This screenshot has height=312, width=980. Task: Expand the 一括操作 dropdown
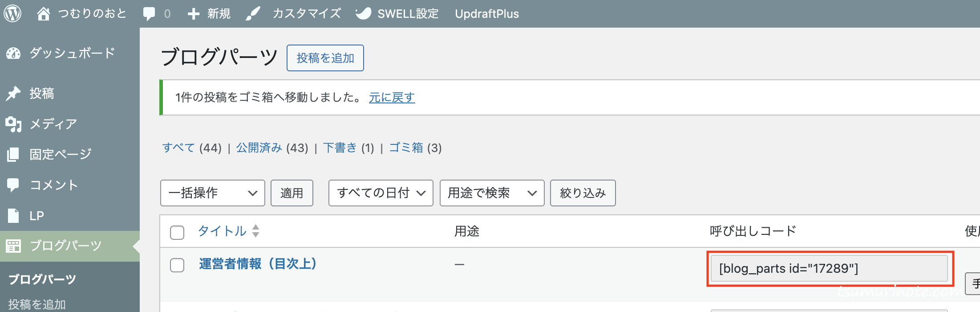click(213, 193)
